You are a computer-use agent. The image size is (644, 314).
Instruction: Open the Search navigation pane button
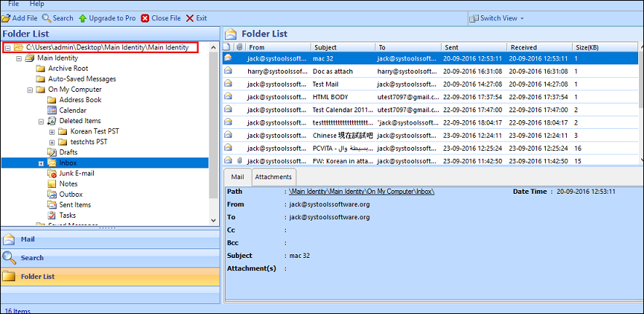pyautogui.click(x=111, y=258)
